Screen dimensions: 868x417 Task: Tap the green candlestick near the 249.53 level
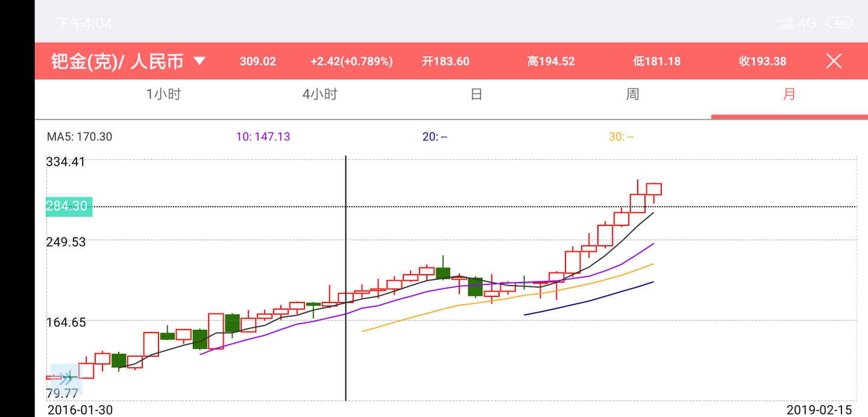442,274
